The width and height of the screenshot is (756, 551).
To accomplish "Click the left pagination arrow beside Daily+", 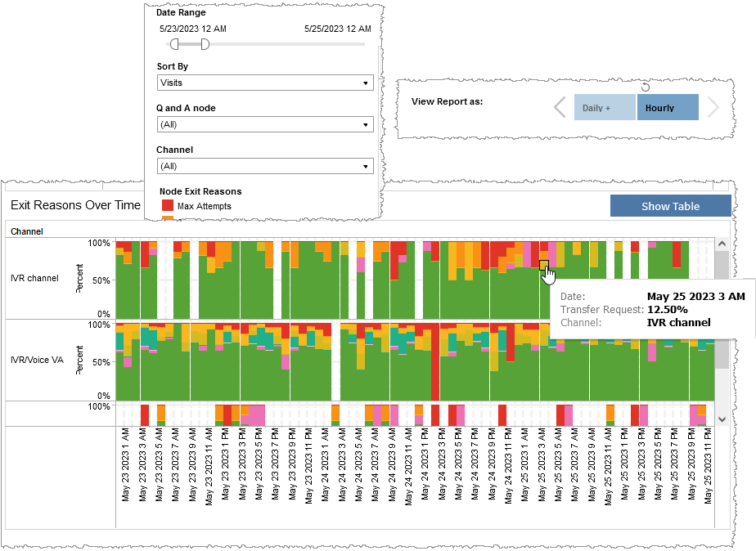I will pyautogui.click(x=559, y=107).
